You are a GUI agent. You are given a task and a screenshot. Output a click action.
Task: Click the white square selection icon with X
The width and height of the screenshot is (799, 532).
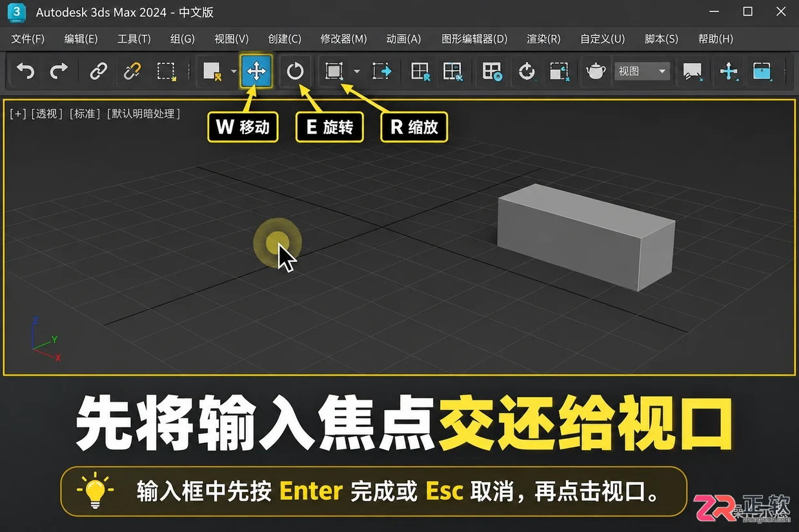[212, 71]
